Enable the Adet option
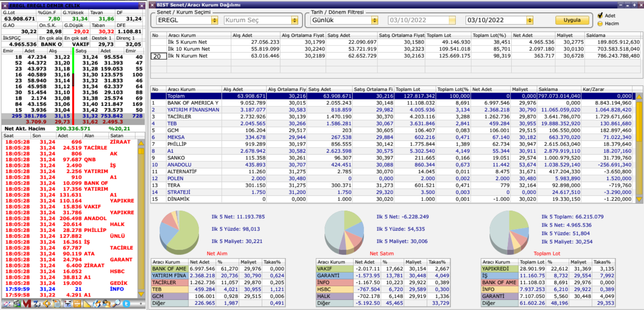Image resolution: width=644 pixels, height=310 pixels. (x=600, y=16)
